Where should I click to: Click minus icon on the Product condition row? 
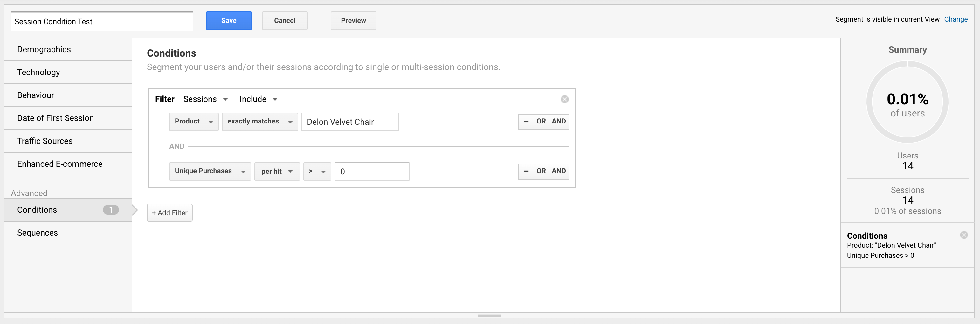click(x=526, y=122)
